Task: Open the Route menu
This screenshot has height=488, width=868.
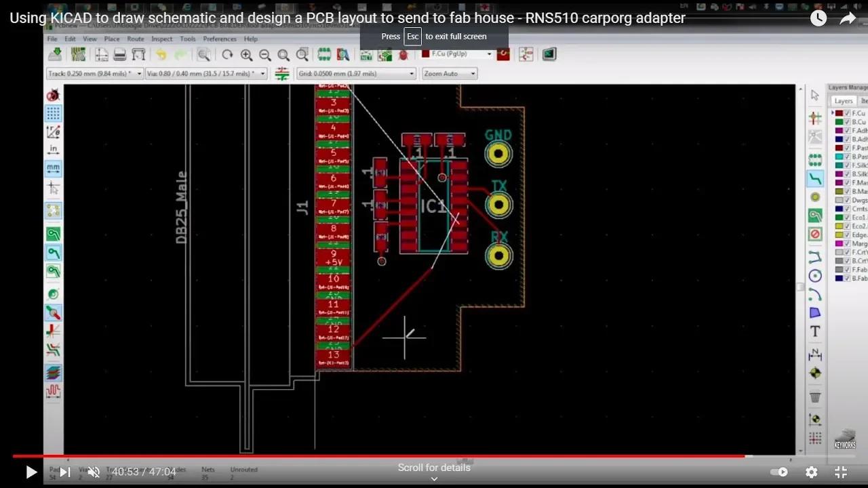Action: [136, 39]
